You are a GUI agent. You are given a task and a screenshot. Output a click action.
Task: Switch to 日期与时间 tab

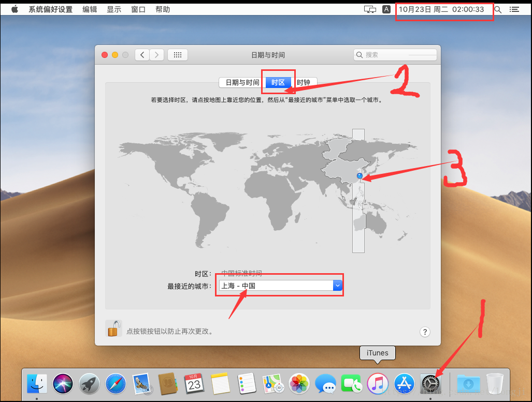pyautogui.click(x=242, y=82)
